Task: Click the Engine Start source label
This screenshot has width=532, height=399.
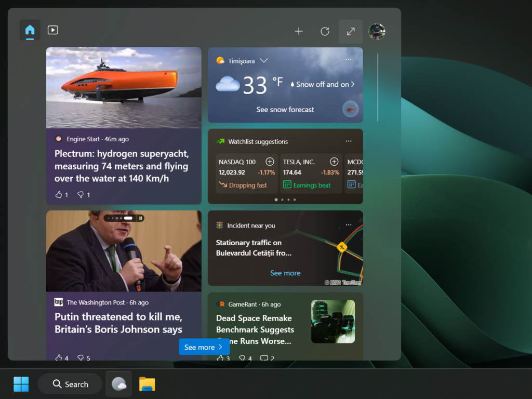Action: [x=83, y=139]
